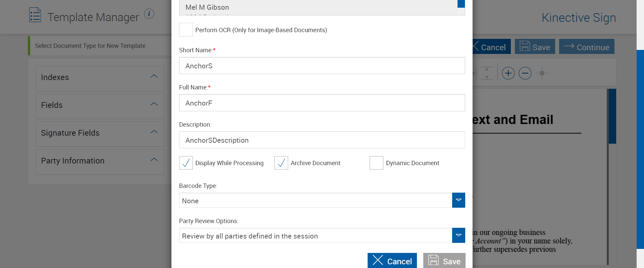The image size is (644, 268).
Task: Click the document preview vertical scrollbar
Action: [612, 116]
